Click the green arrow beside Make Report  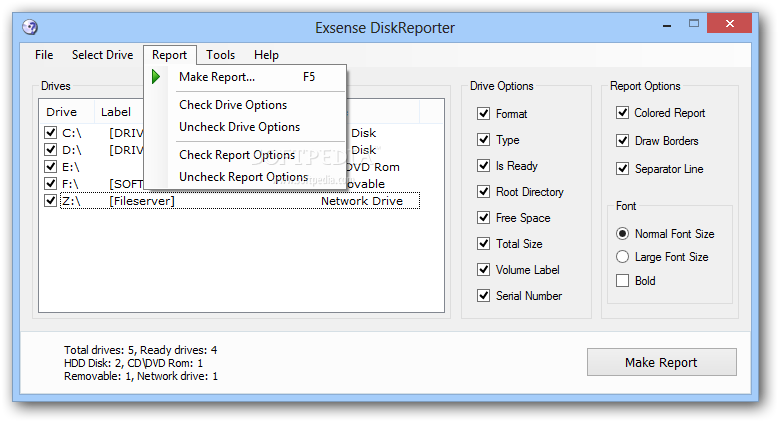pyautogui.click(x=156, y=77)
